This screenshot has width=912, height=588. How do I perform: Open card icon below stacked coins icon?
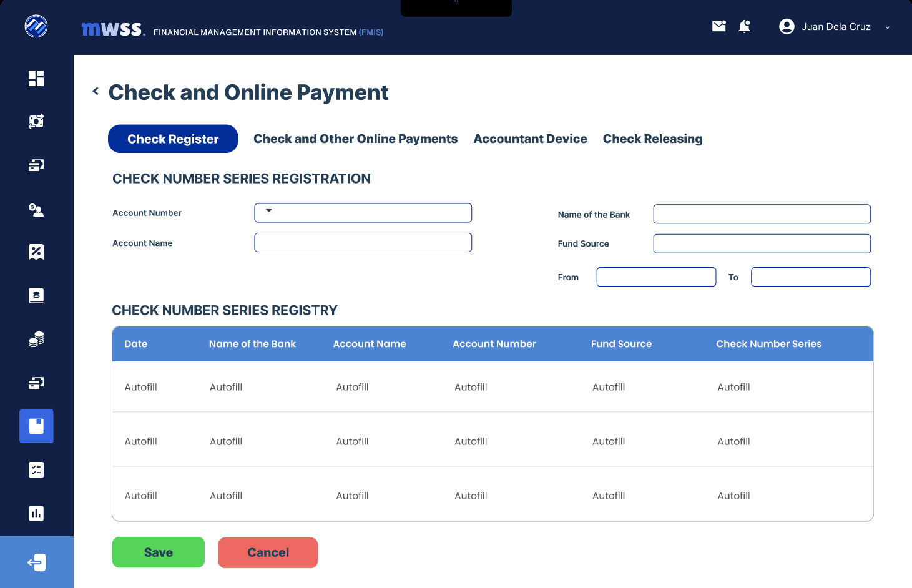(x=36, y=383)
